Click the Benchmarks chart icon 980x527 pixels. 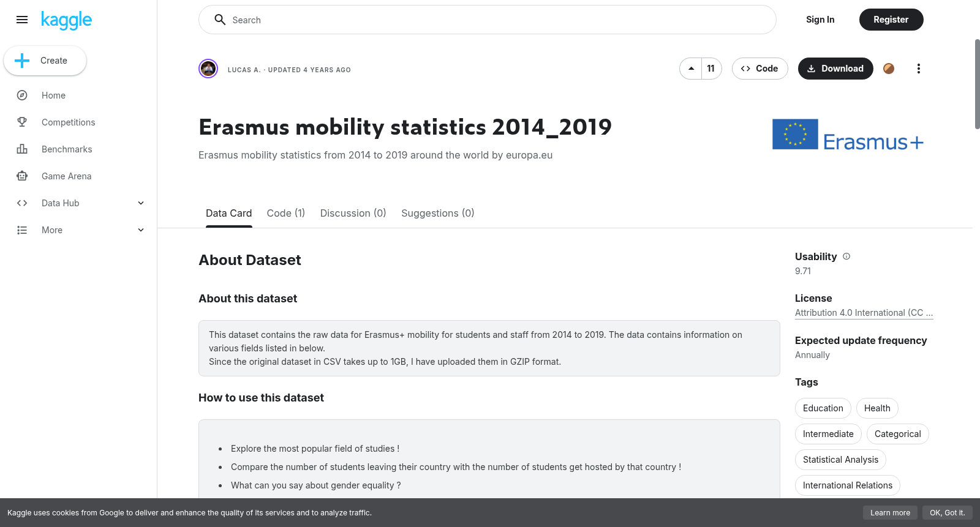[x=22, y=149]
